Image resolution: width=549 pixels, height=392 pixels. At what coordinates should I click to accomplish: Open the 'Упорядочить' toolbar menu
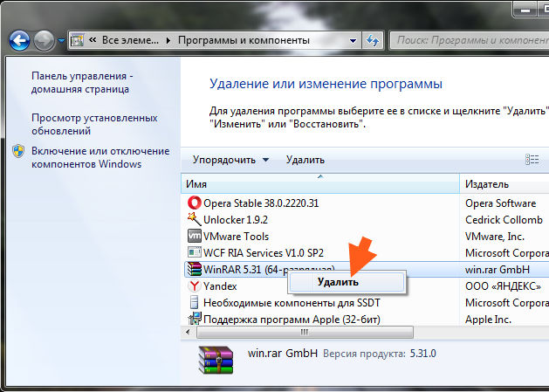tap(230, 160)
